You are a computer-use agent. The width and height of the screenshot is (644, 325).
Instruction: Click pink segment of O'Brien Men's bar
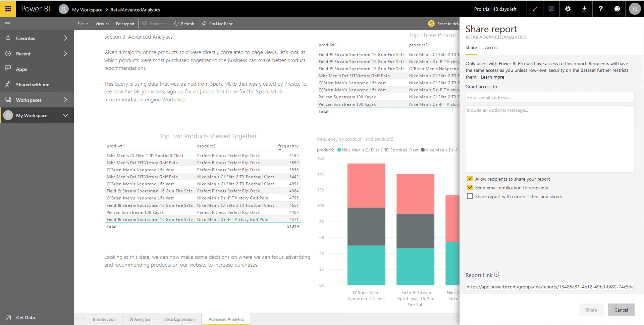coord(366,185)
